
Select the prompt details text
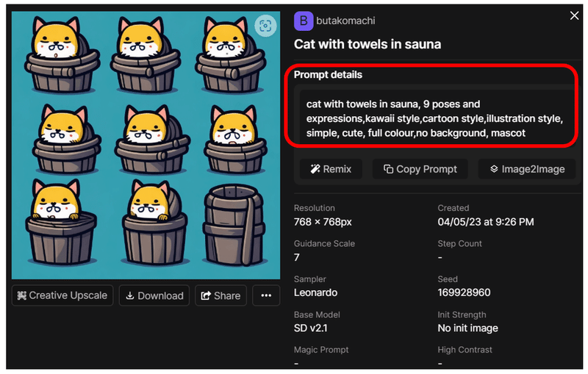(x=434, y=118)
